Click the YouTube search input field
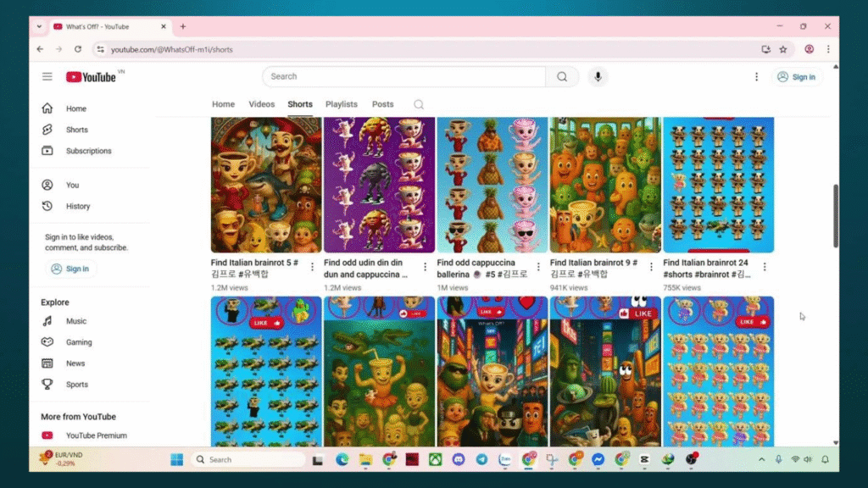Image resolution: width=868 pixels, height=488 pixels. [x=403, y=76]
